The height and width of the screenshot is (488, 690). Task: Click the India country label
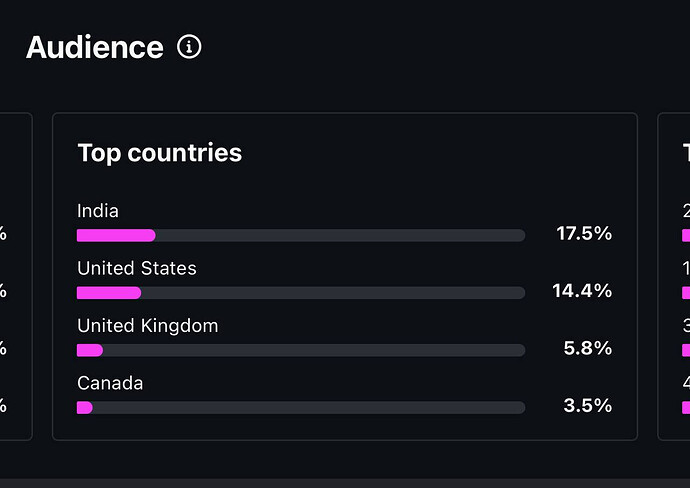click(x=98, y=211)
